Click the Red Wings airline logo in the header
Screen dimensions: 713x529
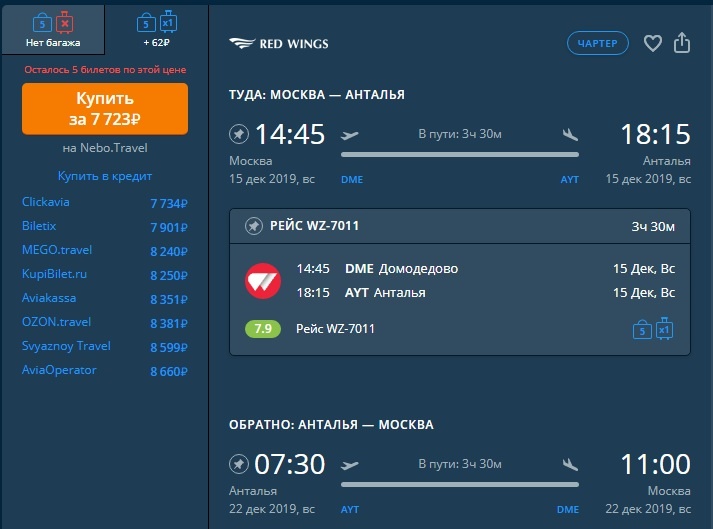click(x=278, y=44)
